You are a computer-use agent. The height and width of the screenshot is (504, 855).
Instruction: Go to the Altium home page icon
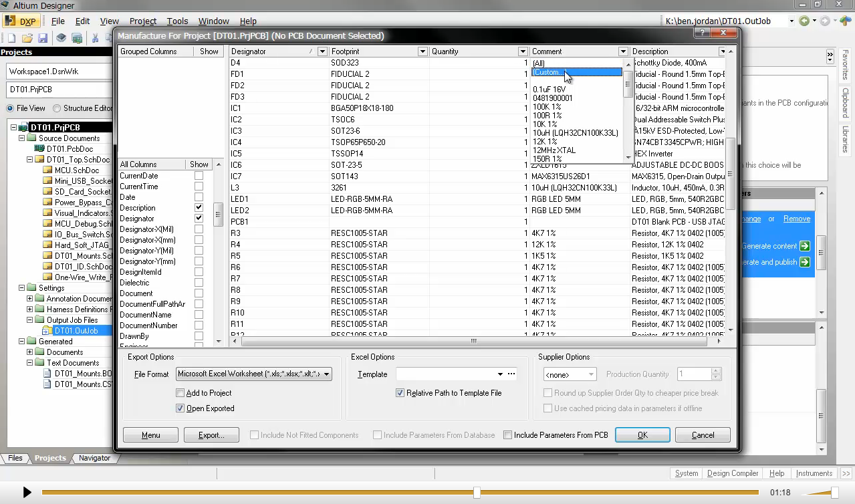tap(844, 21)
